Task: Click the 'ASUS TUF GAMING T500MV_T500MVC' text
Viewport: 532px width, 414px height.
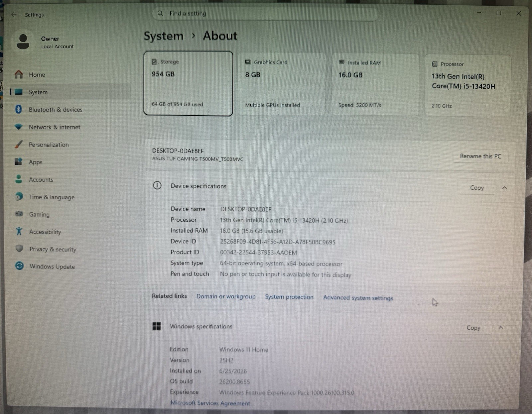Action: (198, 159)
